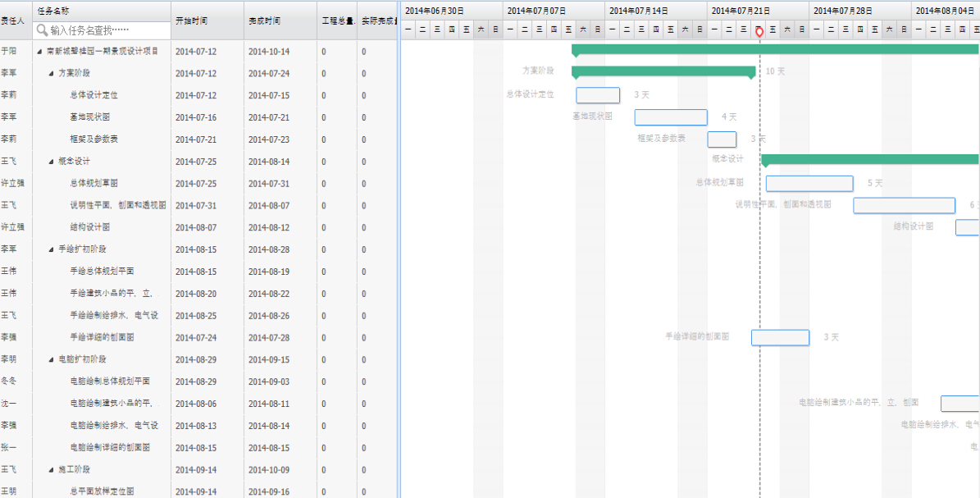This screenshot has height=498, width=980.
Task: Click the green 方案阶段 summary bar
Action: [x=663, y=71]
